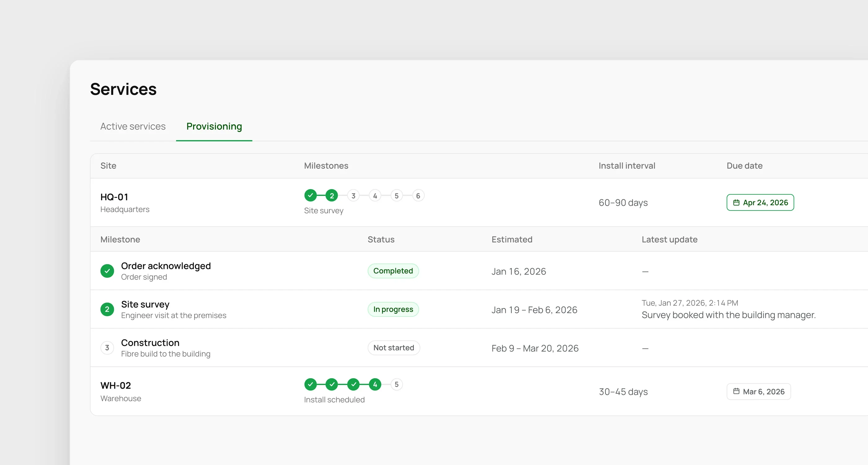Screen dimensions: 868x465
Task: Click WH-02 third completed milestone checkmark
Action: tap(353, 384)
